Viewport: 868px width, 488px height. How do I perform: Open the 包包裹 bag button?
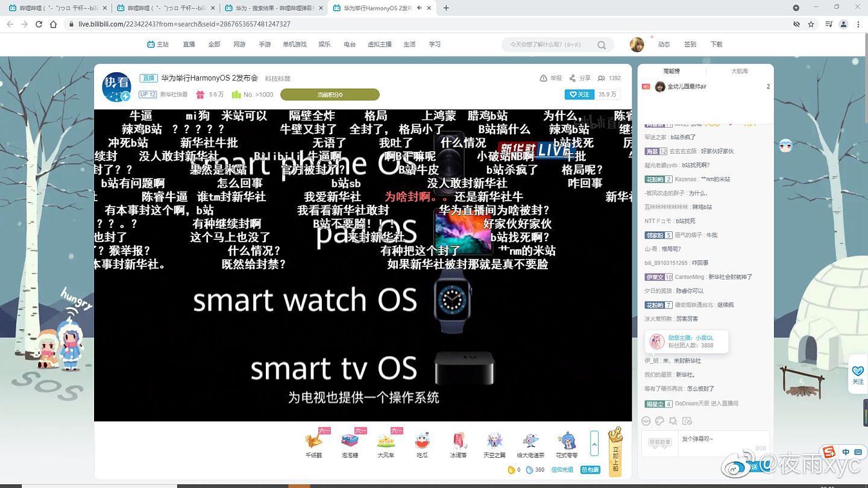590,470
